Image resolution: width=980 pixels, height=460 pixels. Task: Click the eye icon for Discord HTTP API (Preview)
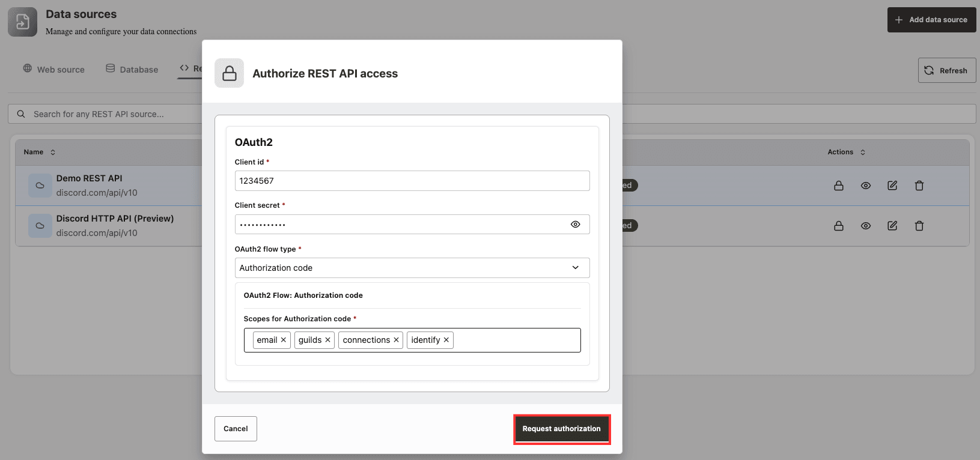(x=866, y=226)
